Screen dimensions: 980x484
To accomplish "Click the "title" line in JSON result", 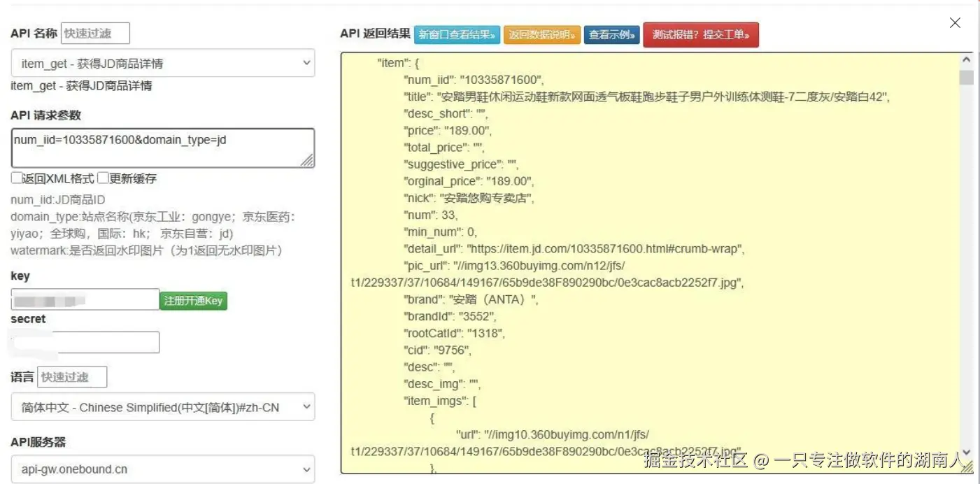I will 647,97.
